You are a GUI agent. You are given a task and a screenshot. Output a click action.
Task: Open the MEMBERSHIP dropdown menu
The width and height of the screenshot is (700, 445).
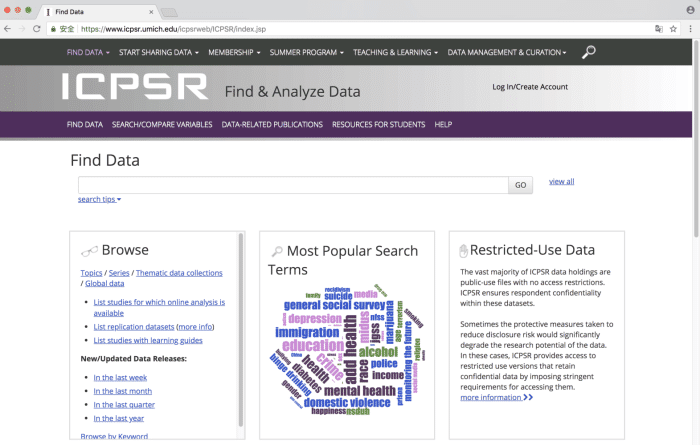pyautogui.click(x=234, y=52)
